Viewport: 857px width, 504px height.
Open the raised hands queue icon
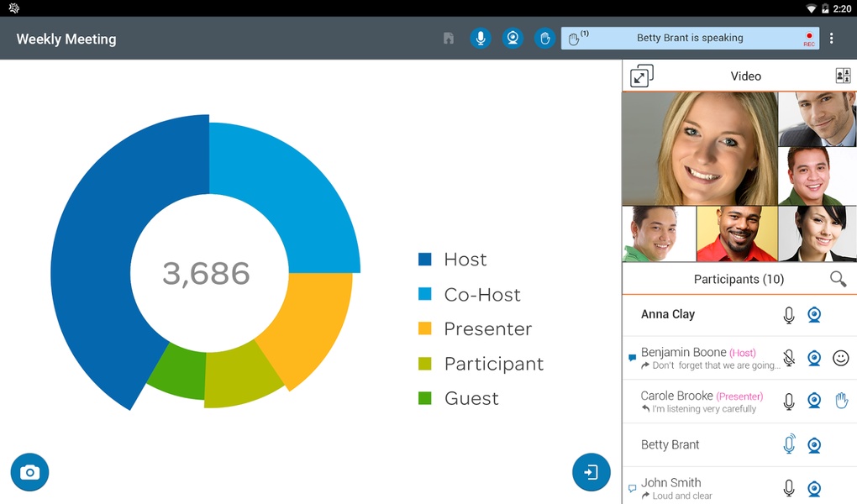pyautogui.click(x=578, y=38)
